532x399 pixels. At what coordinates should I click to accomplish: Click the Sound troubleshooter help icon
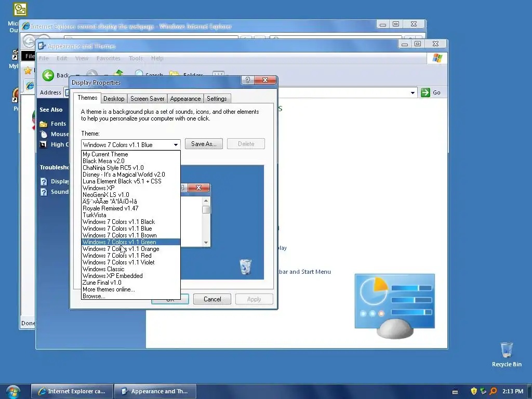(x=44, y=192)
